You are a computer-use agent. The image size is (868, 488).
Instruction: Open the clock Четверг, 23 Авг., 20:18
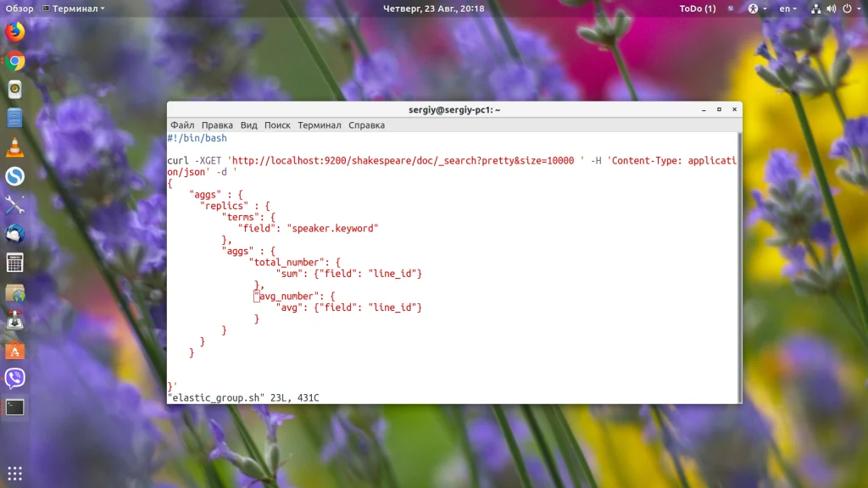pyautogui.click(x=434, y=8)
